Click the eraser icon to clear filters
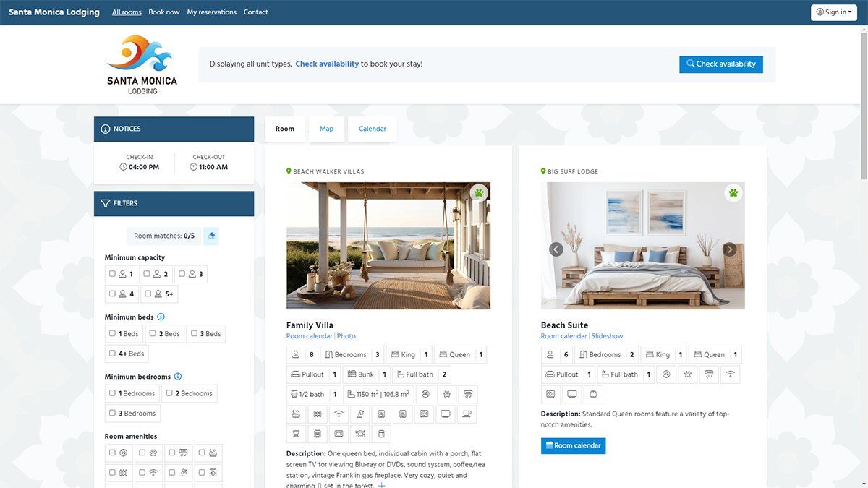The width and height of the screenshot is (868, 488). (x=211, y=236)
